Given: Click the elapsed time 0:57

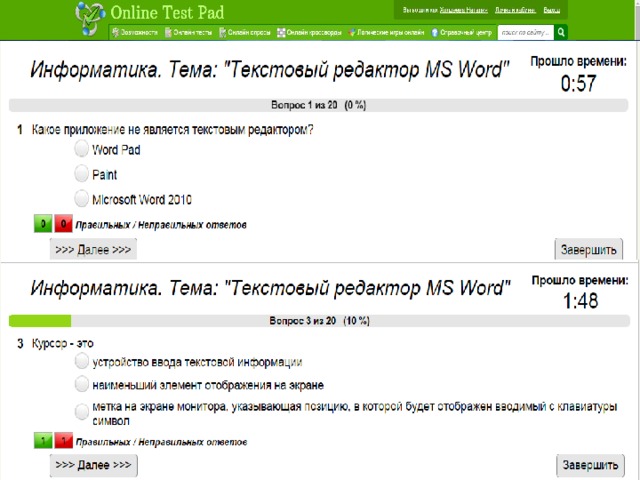Looking at the screenshot, I should [x=578, y=83].
